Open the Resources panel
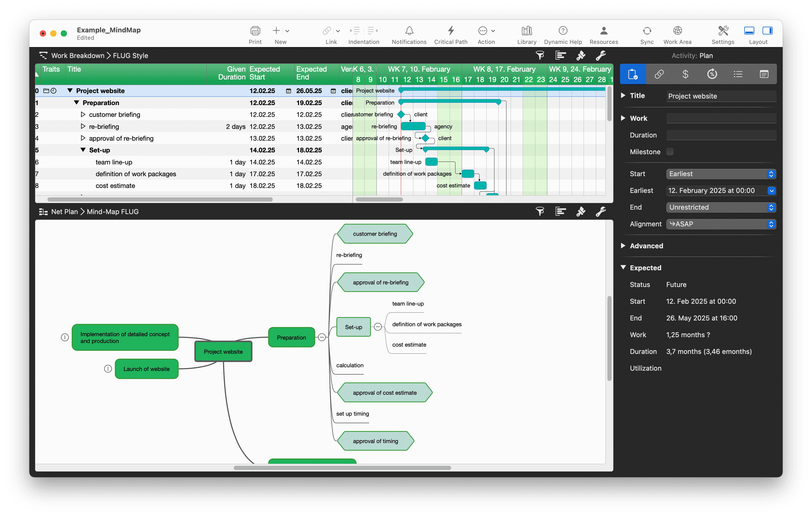 [x=604, y=34]
